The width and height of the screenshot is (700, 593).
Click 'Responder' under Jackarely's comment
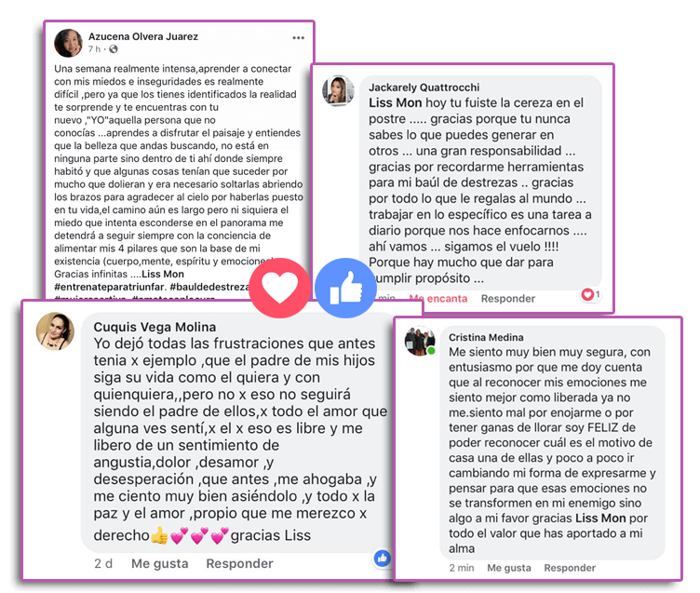(508, 298)
